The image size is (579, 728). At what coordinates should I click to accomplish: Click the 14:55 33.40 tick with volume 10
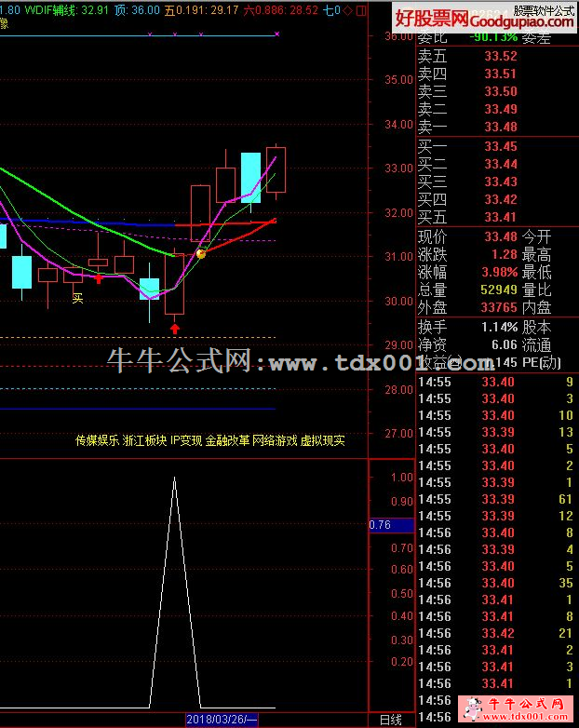(x=496, y=416)
